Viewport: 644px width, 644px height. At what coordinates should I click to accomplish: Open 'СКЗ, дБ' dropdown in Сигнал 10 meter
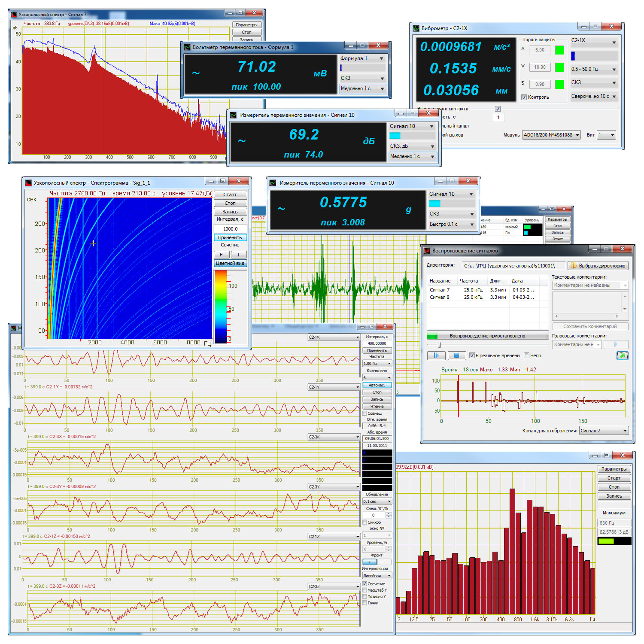tap(412, 146)
